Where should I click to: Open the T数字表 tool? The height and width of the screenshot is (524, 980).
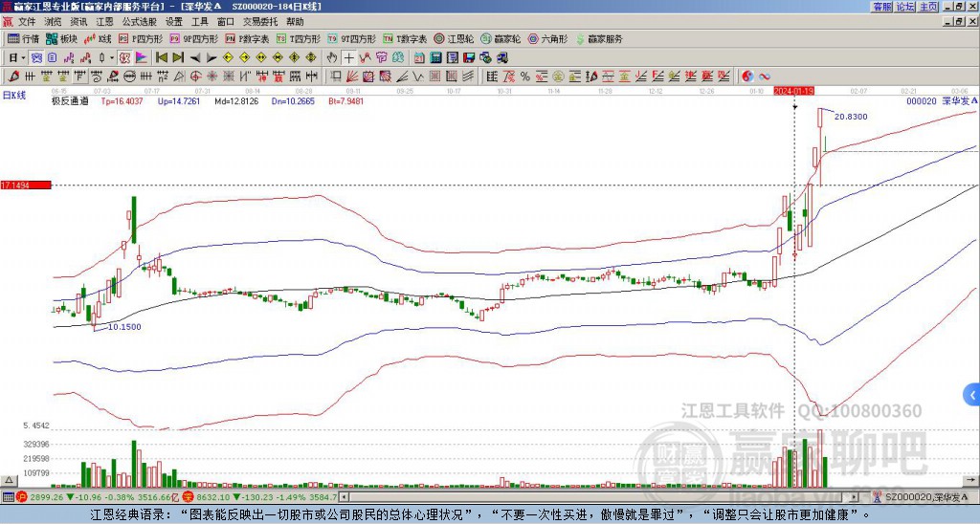[405, 38]
